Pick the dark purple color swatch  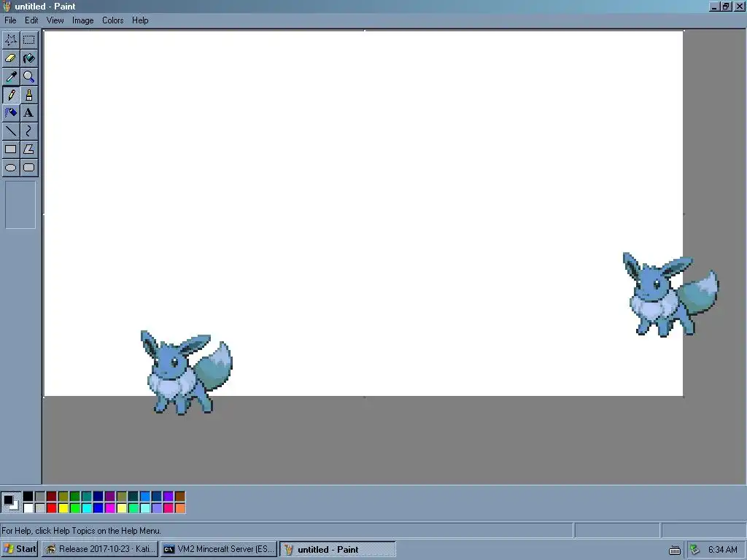[110, 497]
